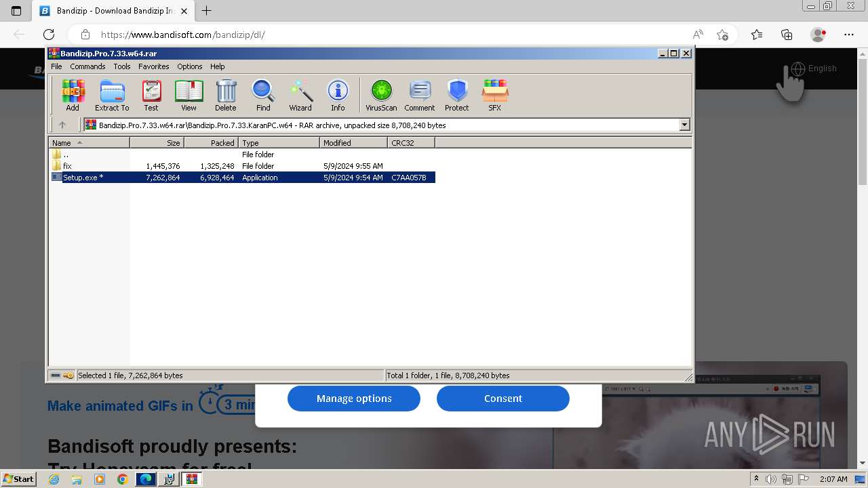Sort file list by Size column
The image size is (868, 488).
pos(157,143)
